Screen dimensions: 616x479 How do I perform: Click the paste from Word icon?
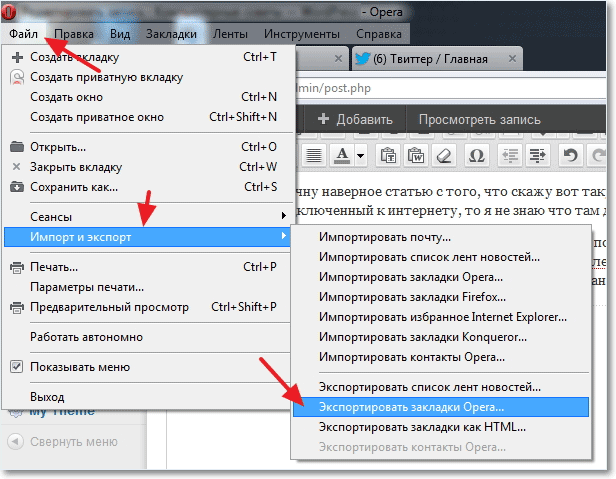coord(416,156)
